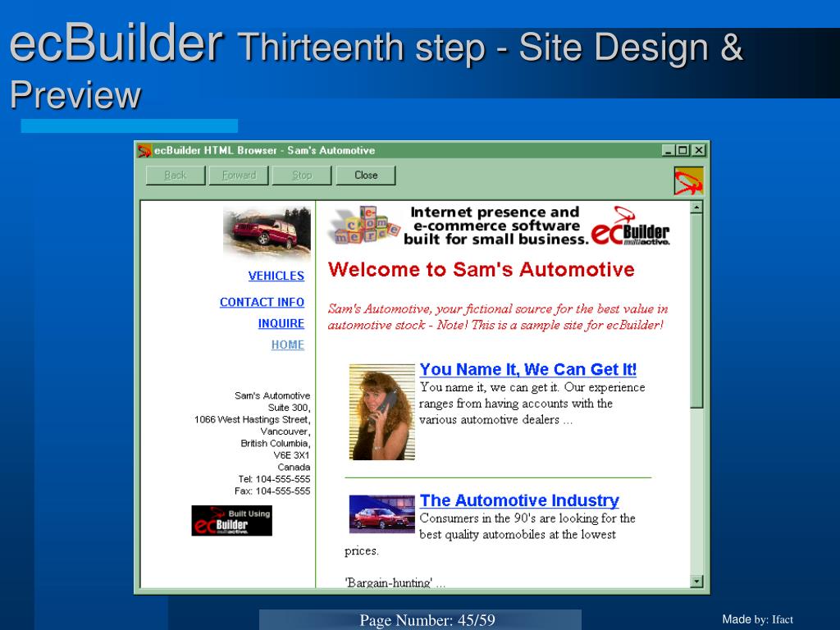Click the 'Tel: 104-555-555' text
The height and width of the screenshot is (630, 840).
click(274, 479)
